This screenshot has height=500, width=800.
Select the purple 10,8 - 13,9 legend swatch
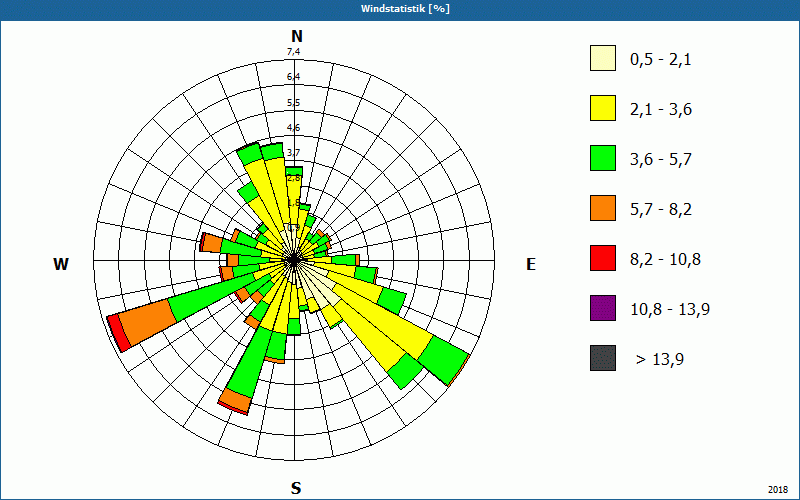pos(603,308)
